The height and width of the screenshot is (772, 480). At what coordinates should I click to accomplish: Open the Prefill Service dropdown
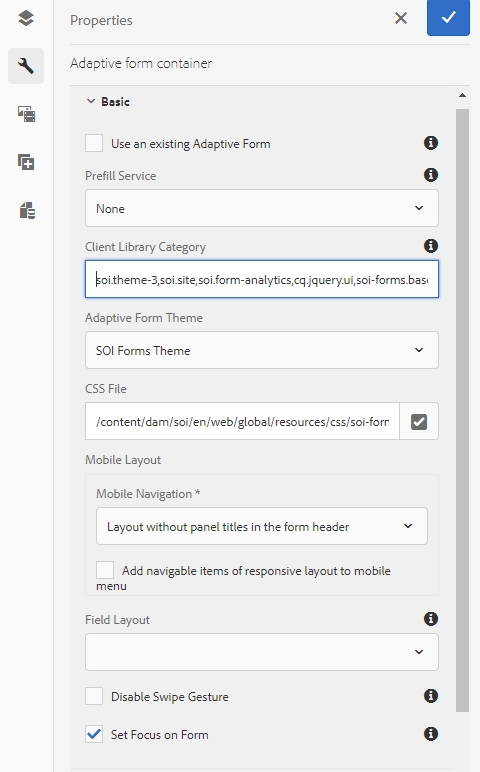point(262,208)
